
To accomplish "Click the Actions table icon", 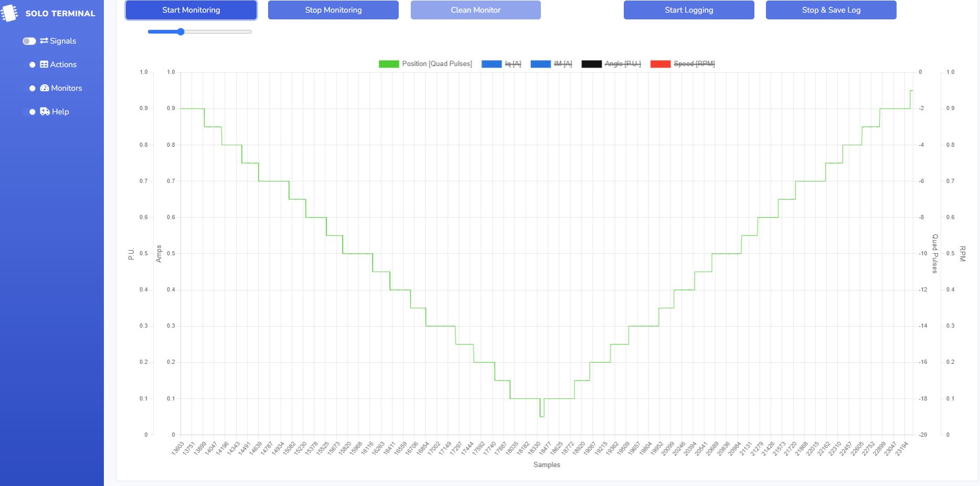I will [x=44, y=64].
